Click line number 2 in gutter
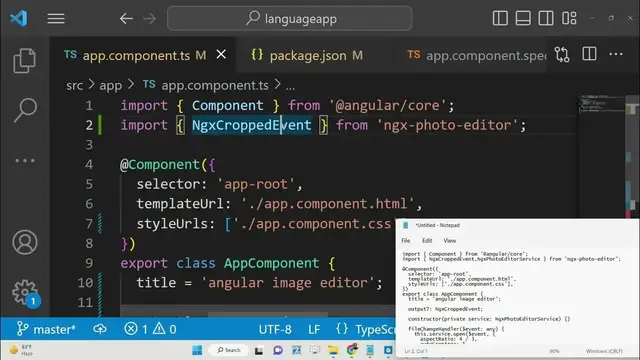This screenshot has width=640, height=360. (x=89, y=125)
